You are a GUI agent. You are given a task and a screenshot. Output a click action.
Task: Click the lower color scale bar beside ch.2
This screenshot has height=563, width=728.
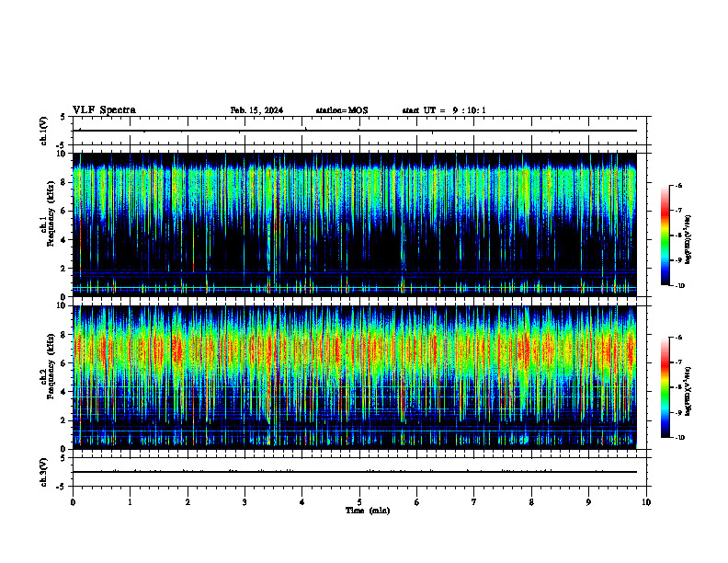click(665, 387)
